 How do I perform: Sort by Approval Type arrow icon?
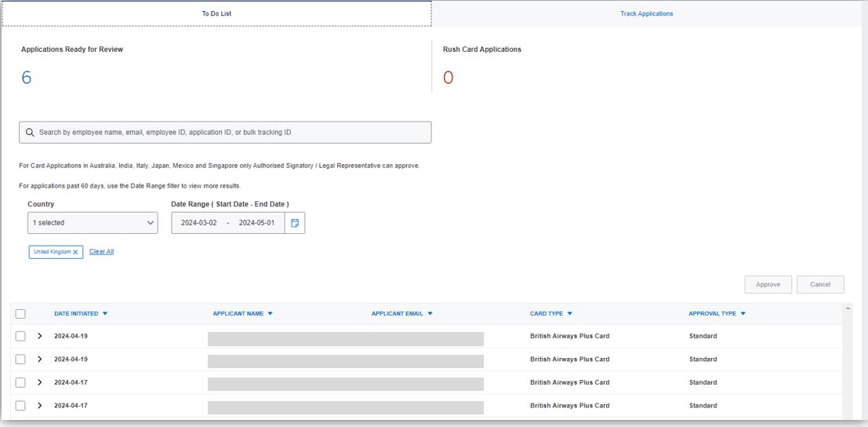[x=743, y=314]
